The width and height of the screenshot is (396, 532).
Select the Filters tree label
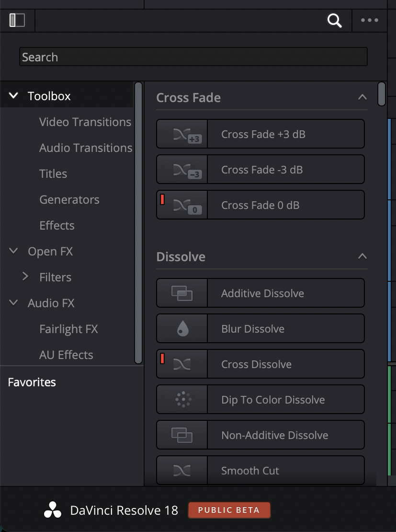55,277
